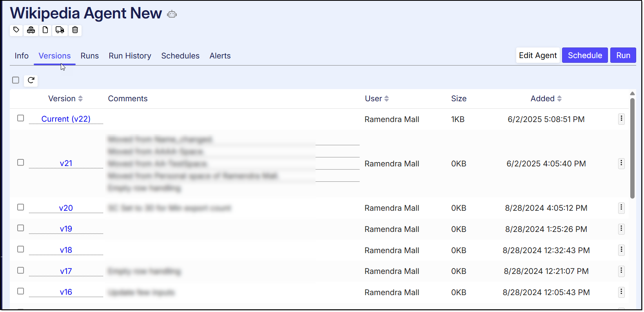The width and height of the screenshot is (644, 312).
Task: Tick the select-all checkbox above the table
Action: [16, 80]
